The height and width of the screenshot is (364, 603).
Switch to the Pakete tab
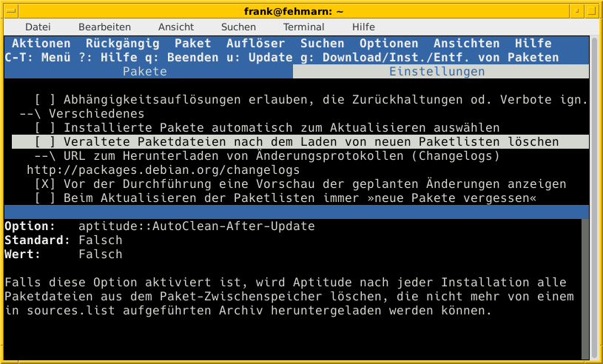(x=149, y=72)
